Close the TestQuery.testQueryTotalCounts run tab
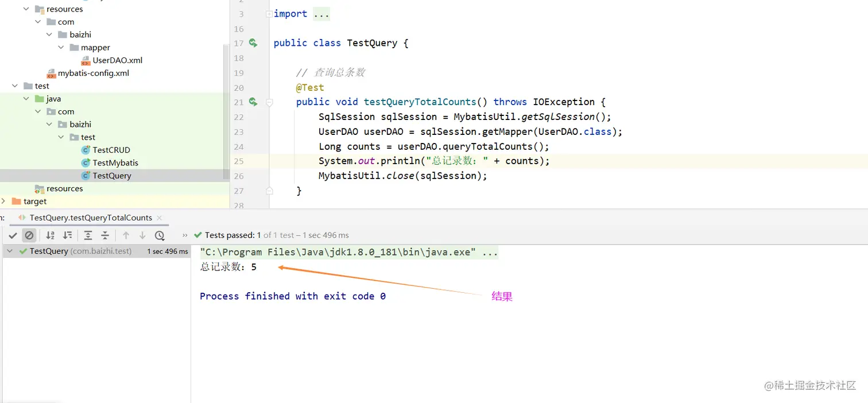Viewport: 868px width, 403px height. (160, 218)
